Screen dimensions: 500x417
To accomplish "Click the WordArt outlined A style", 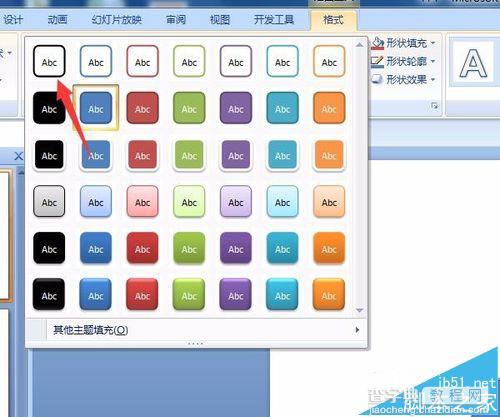I will [x=473, y=63].
